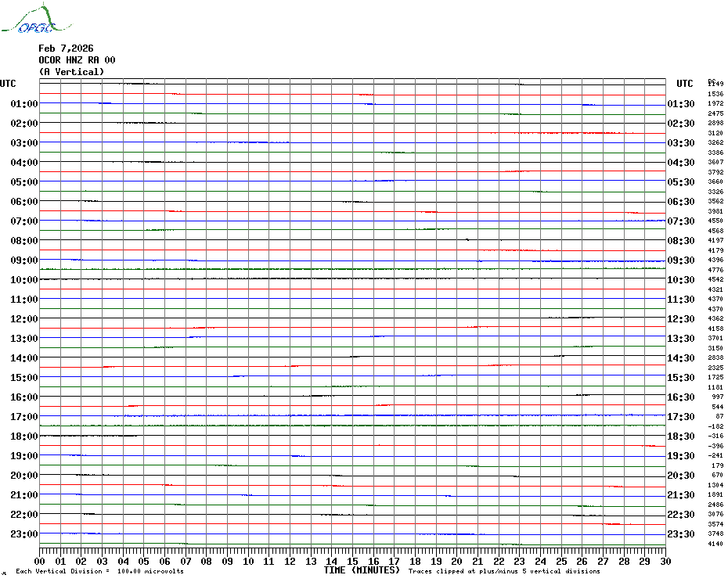Click the minute axis label '10'
This screenshot has width=728, height=582.
coord(248,562)
